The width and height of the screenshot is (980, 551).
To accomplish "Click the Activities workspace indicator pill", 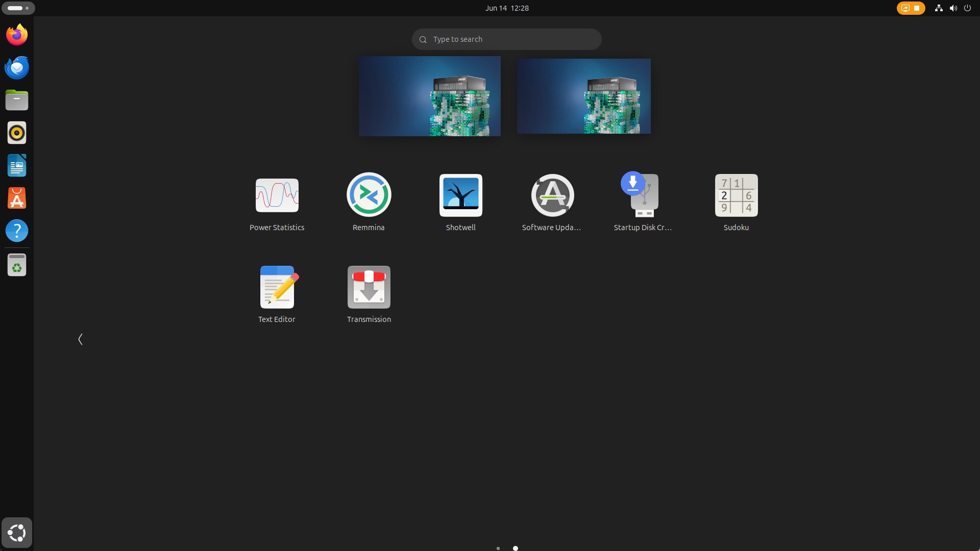I will [18, 8].
